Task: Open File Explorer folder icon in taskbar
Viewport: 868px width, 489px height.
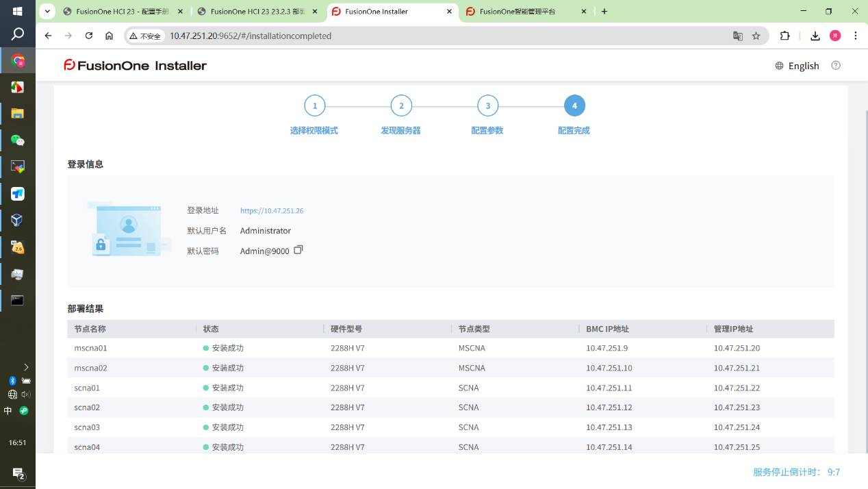Action: tap(18, 114)
